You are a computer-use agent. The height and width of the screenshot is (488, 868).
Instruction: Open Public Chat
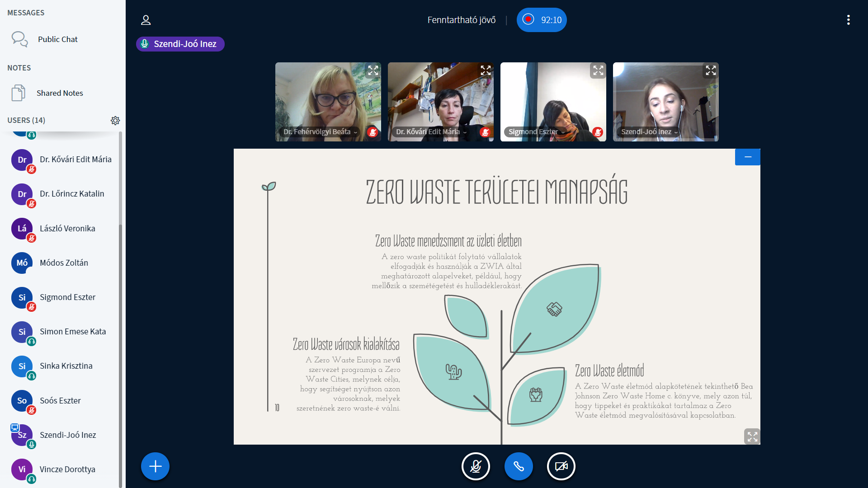[57, 39]
